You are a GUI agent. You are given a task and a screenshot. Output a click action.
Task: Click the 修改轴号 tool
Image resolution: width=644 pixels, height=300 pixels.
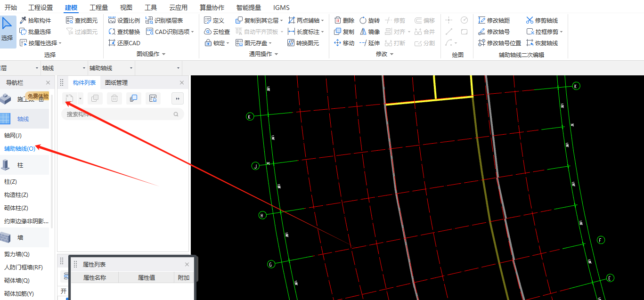tap(494, 32)
